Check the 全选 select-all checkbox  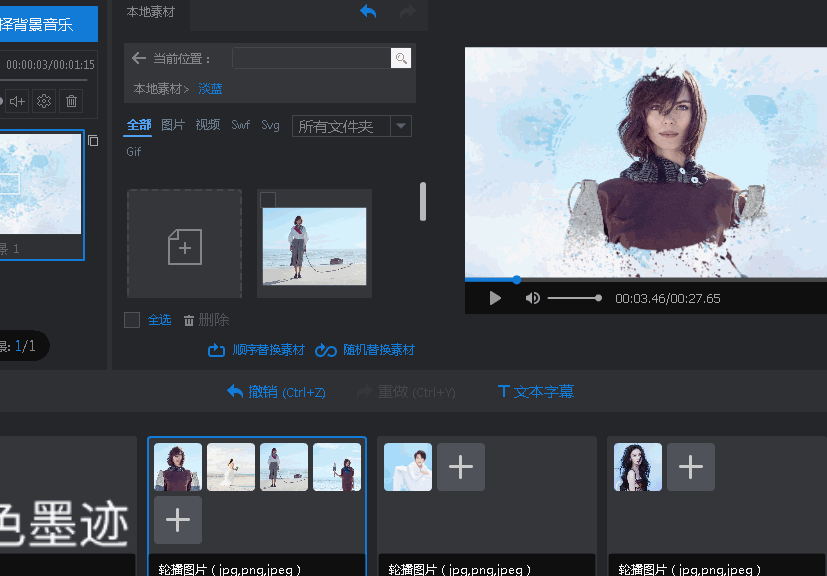[x=131, y=319]
